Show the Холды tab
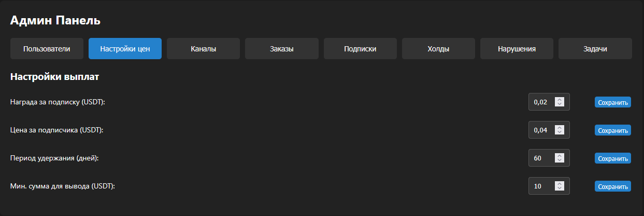 (438, 49)
